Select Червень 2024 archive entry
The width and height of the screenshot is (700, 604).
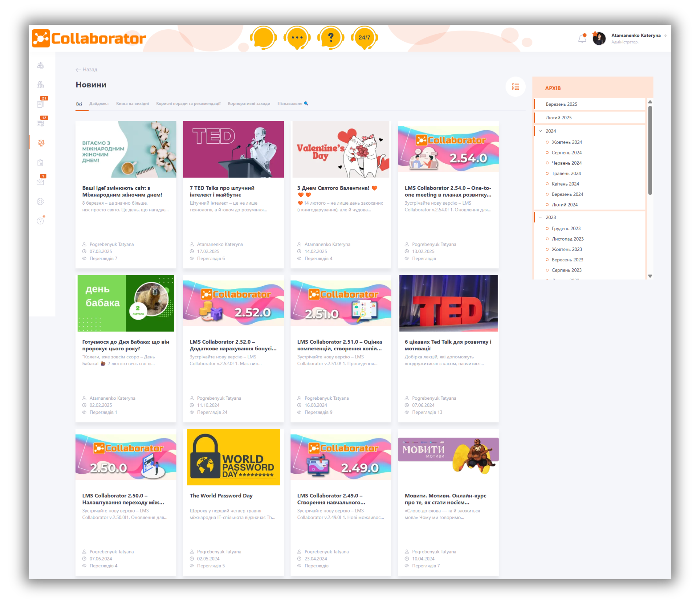566,163
